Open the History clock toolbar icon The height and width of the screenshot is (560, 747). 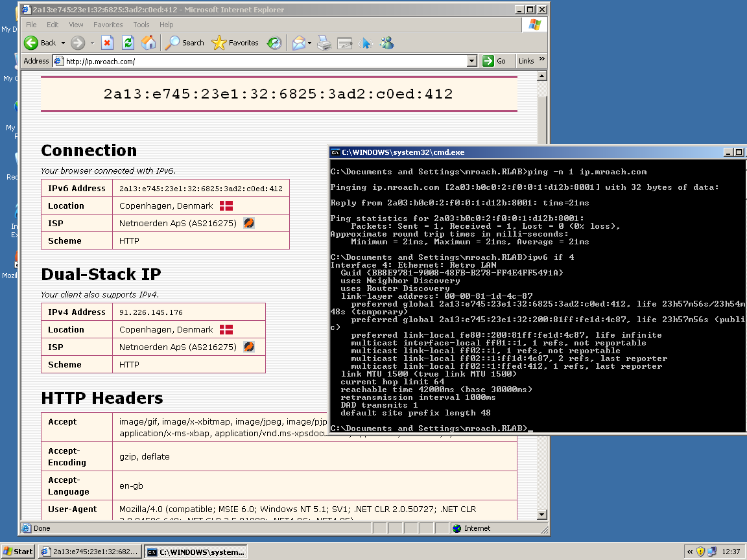point(274,43)
